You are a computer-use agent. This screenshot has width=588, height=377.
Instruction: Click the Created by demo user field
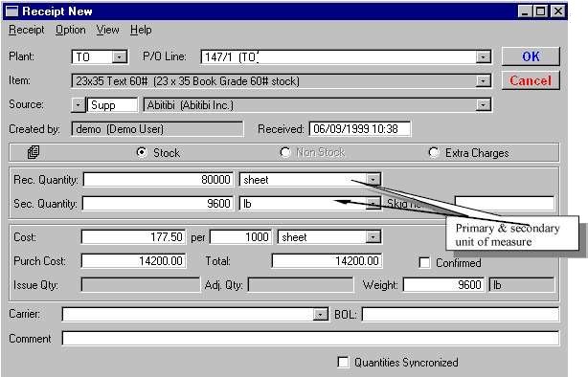coord(157,129)
